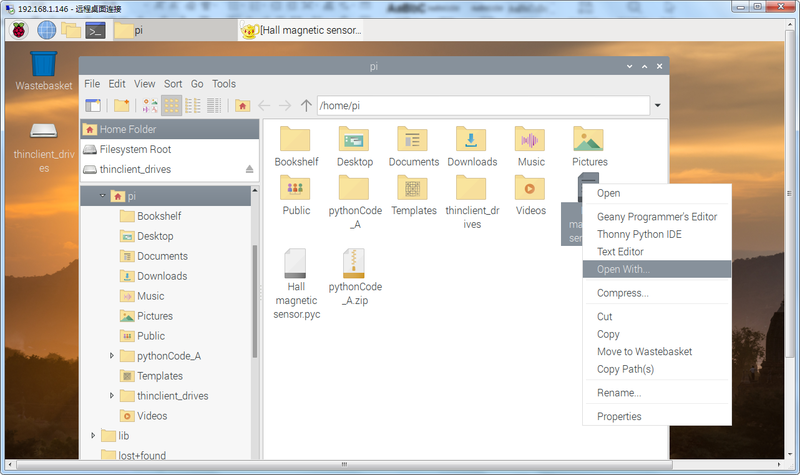
Task: Open the Tools menu
Action: click(224, 84)
